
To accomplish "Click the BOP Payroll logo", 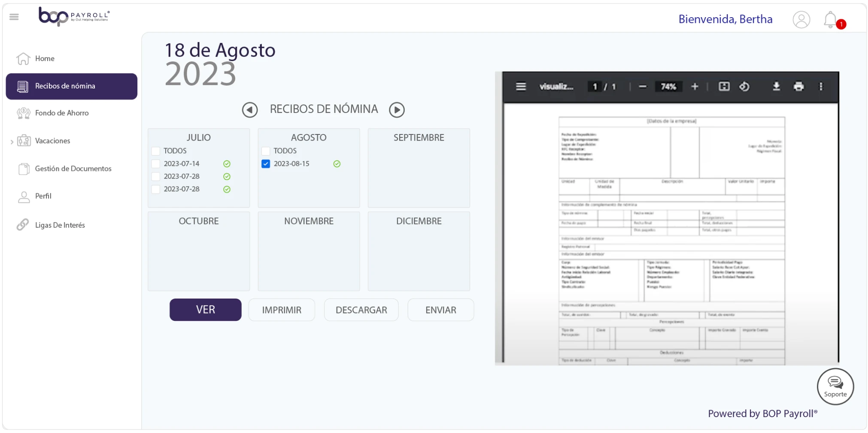I will (74, 17).
